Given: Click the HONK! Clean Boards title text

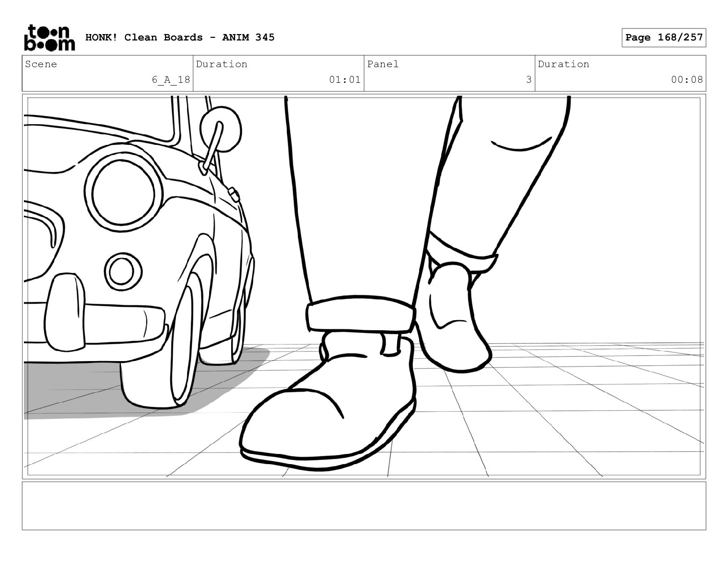Looking at the screenshot, I should point(180,37).
